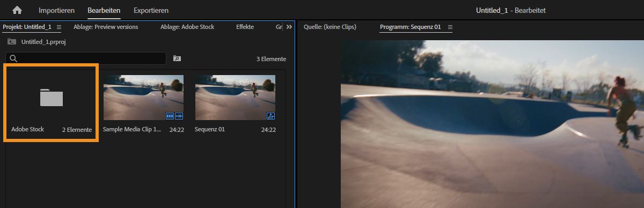Click the Program monitor video preview

[492, 124]
